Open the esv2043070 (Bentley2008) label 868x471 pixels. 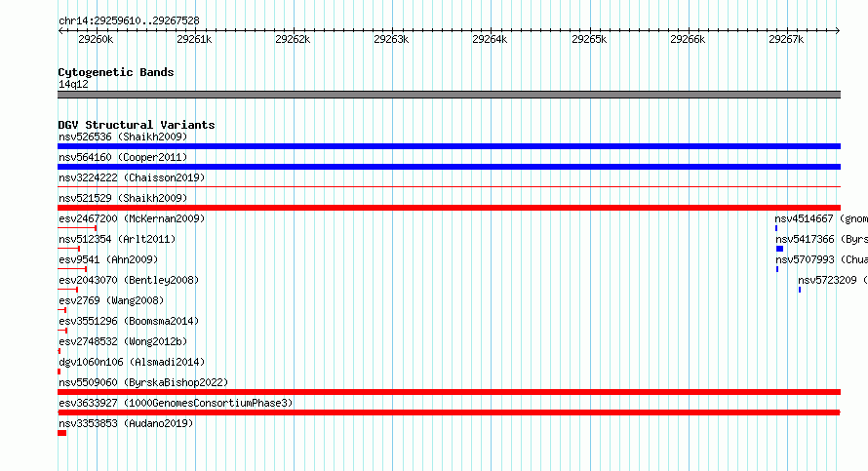click(x=129, y=280)
